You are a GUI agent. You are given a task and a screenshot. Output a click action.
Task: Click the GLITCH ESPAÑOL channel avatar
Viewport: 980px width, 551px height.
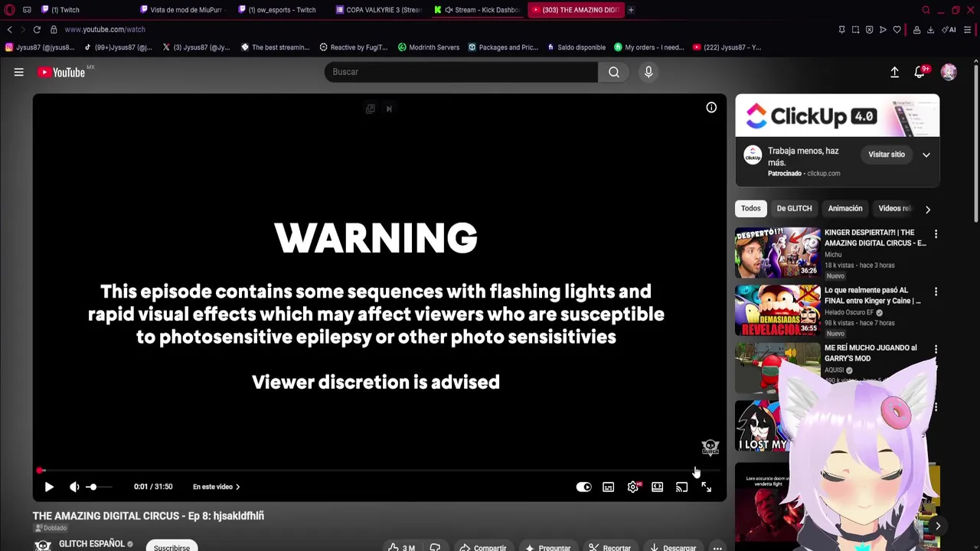click(x=43, y=545)
